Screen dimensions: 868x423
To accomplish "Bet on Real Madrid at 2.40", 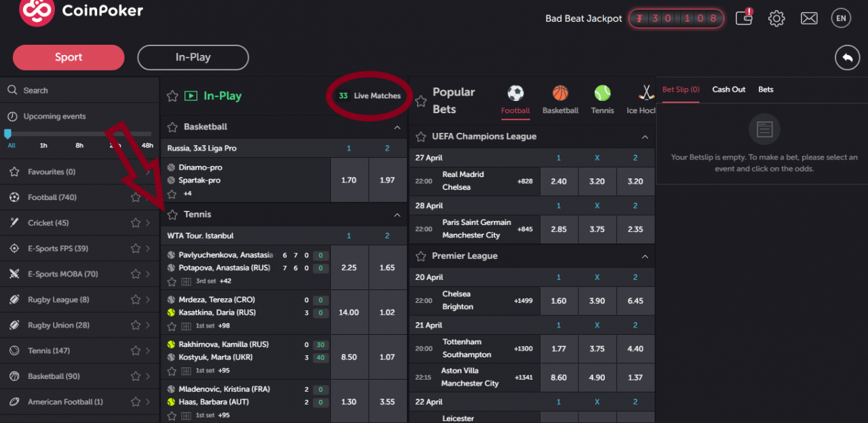I will tap(559, 182).
